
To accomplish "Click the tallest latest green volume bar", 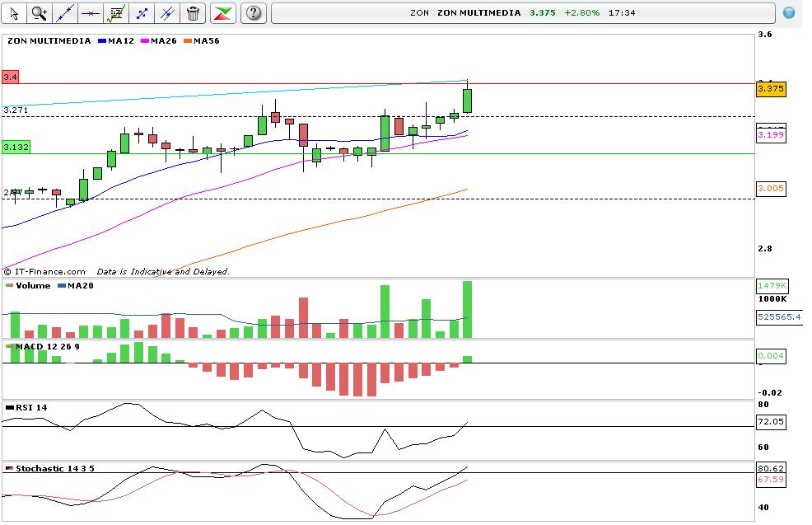I will click(x=467, y=309).
